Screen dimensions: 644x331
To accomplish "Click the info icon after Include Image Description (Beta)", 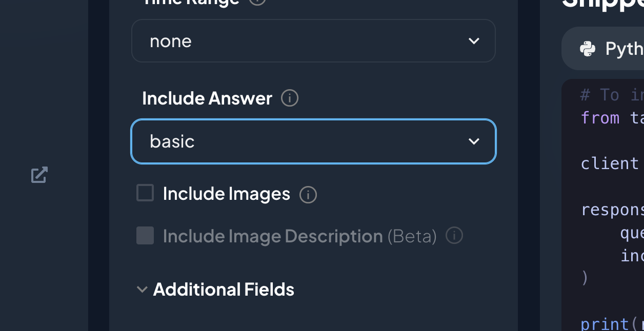I will 454,236.
